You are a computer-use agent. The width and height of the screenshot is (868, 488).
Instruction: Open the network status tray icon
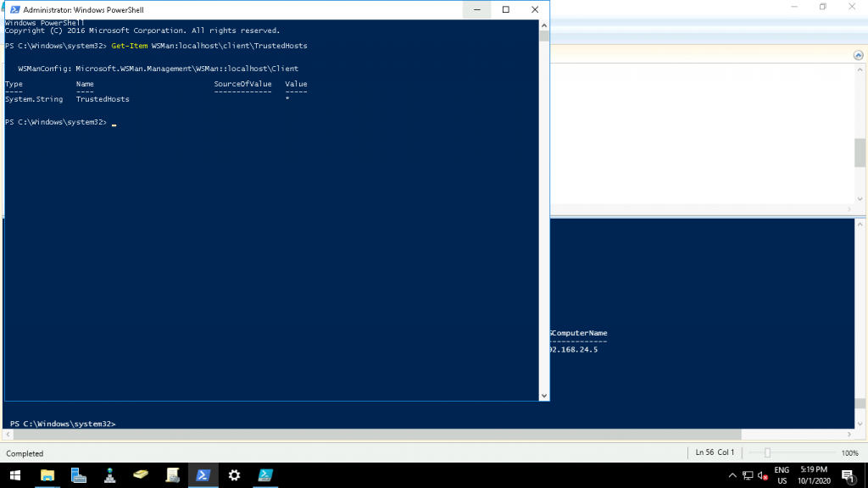click(748, 475)
